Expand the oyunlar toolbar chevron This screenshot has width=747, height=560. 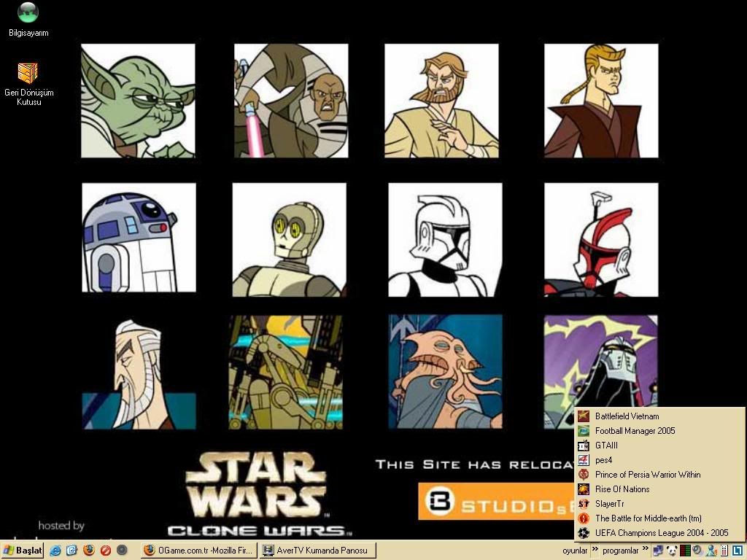595,549
